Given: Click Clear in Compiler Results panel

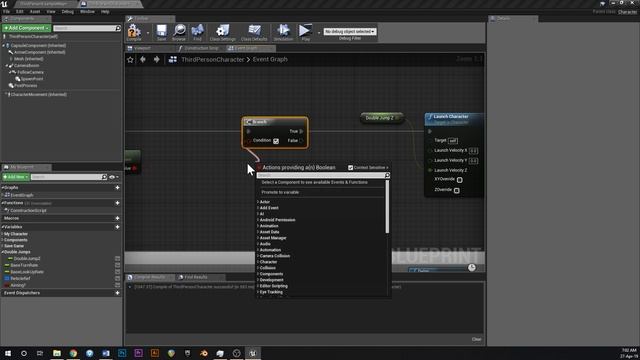Looking at the screenshot, I should [476, 339].
